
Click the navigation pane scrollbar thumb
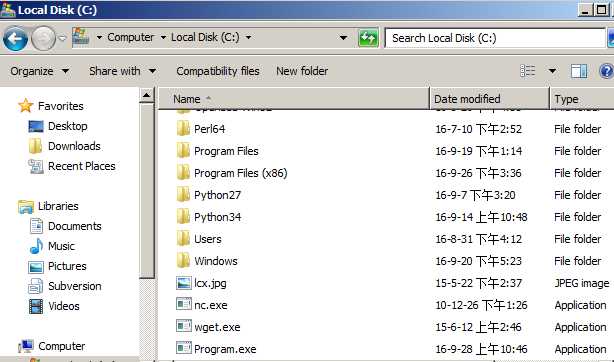point(146,190)
